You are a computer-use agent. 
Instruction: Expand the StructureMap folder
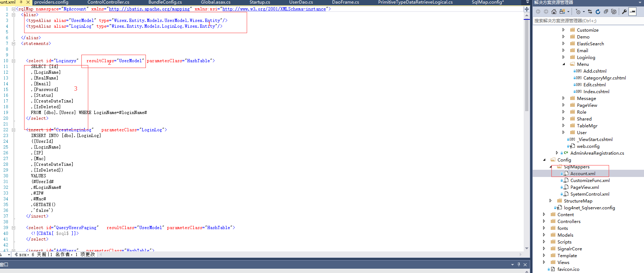[x=551, y=201]
